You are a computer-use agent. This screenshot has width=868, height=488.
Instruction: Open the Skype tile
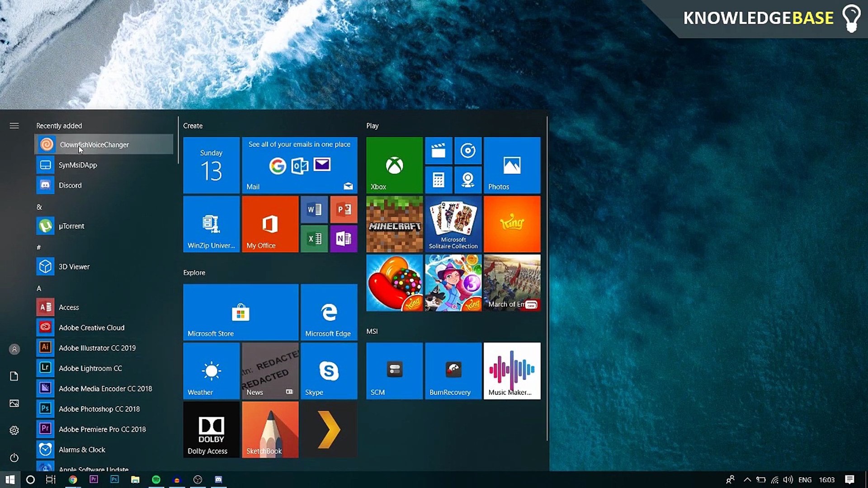pyautogui.click(x=329, y=371)
